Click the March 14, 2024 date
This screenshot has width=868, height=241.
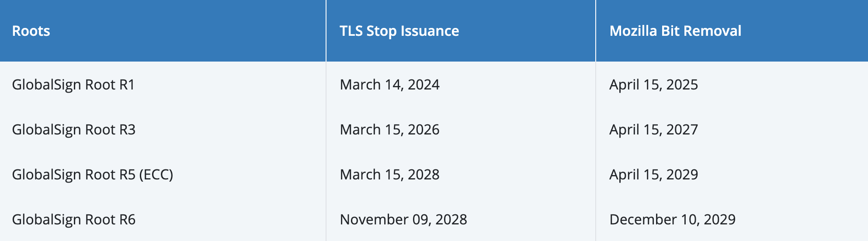(x=389, y=84)
